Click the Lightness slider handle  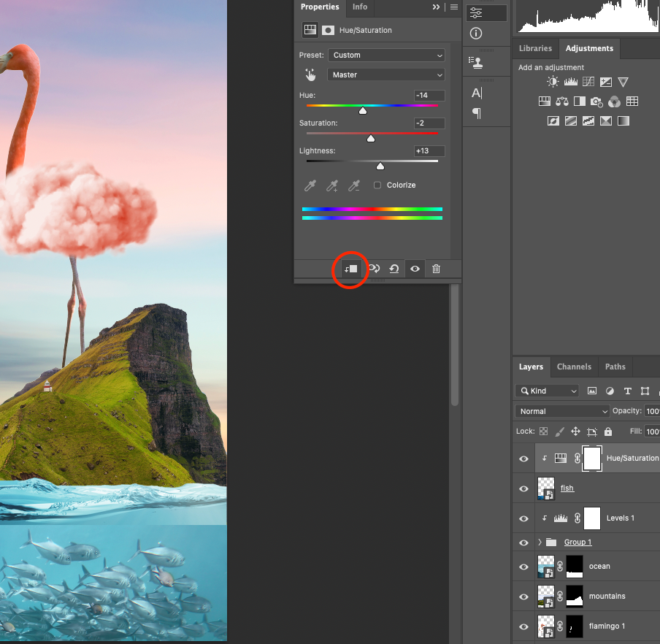pyautogui.click(x=380, y=166)
